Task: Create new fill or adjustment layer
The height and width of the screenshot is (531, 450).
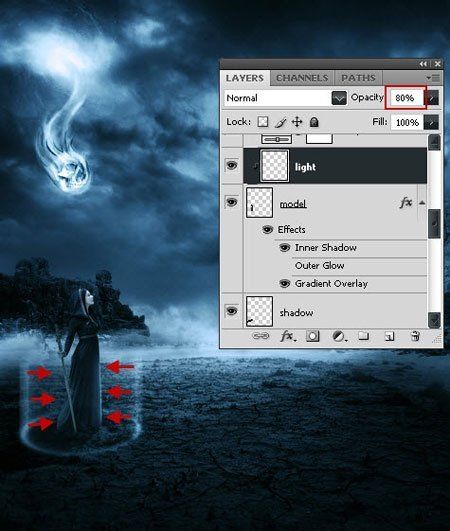Action: (x=340, y=336)
